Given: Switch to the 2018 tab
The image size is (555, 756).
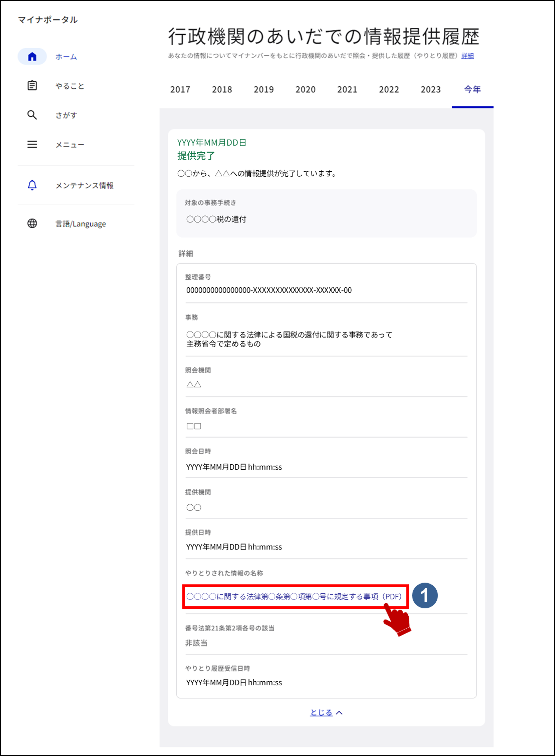Looking at the screenshot, I should (222, 89).
